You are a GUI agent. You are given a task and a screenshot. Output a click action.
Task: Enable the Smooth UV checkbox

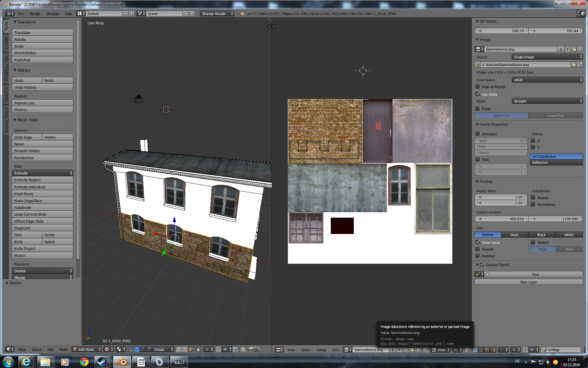click(477, 249)
